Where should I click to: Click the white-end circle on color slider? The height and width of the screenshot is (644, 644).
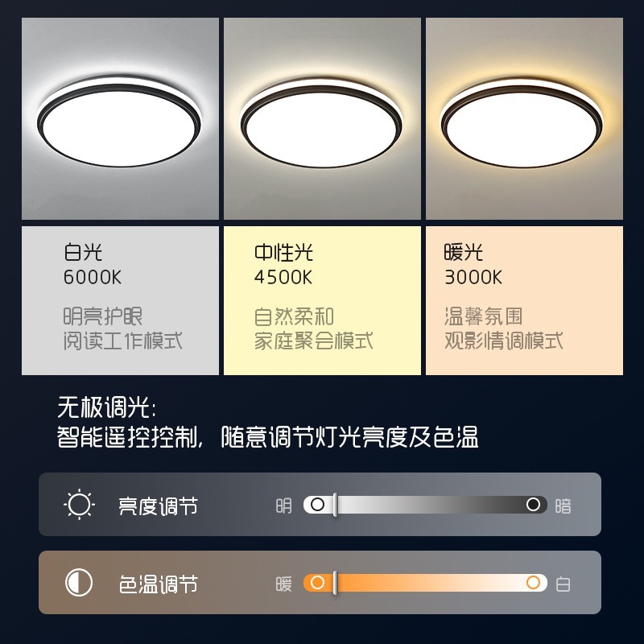pos(533,582)
